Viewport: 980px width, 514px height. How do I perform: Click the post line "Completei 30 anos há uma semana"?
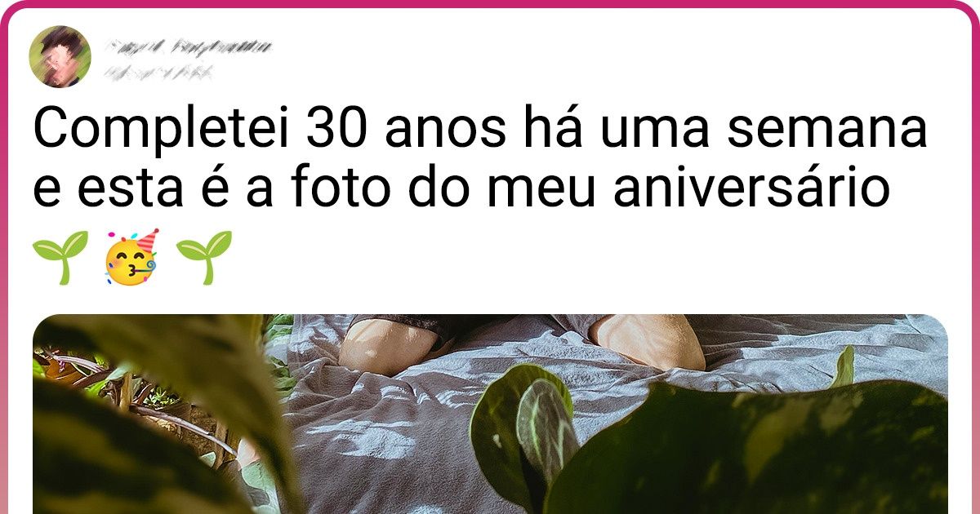[481, 131]
